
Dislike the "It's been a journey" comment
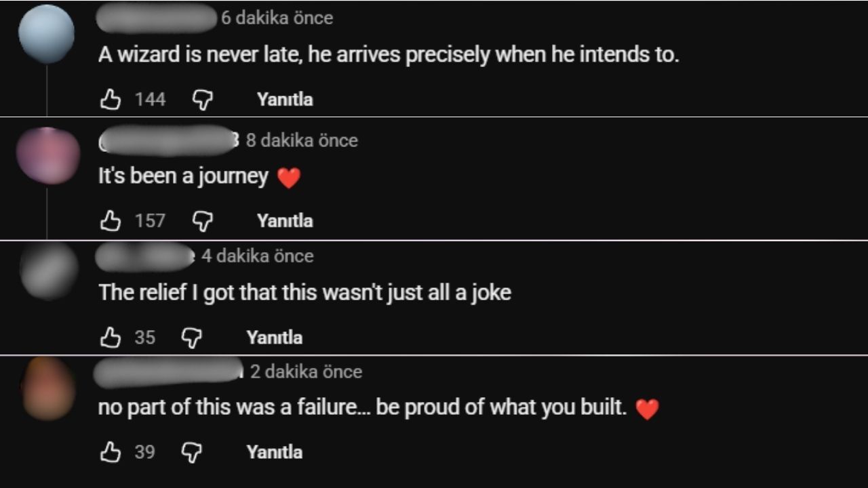(203, 221)
